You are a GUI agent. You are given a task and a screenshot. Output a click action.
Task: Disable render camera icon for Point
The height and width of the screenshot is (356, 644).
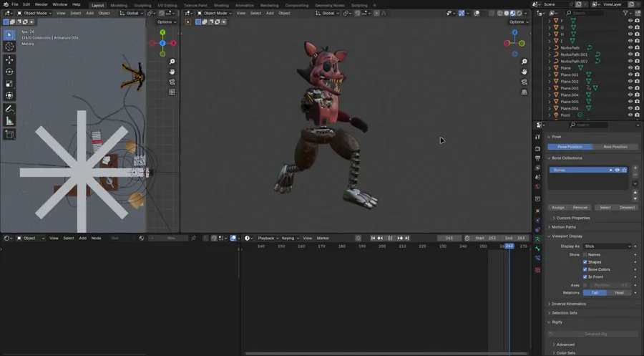[x=637, y=115]
